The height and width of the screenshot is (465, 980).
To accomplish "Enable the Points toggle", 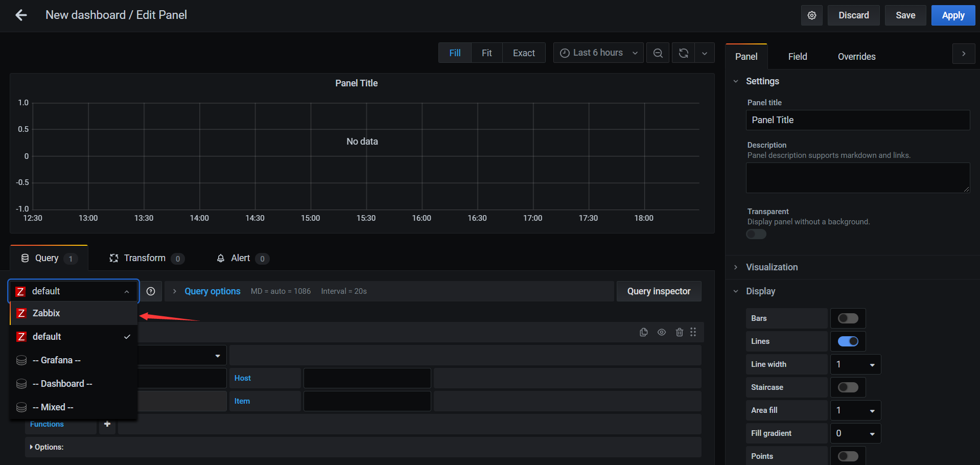I will click(848, 456).
